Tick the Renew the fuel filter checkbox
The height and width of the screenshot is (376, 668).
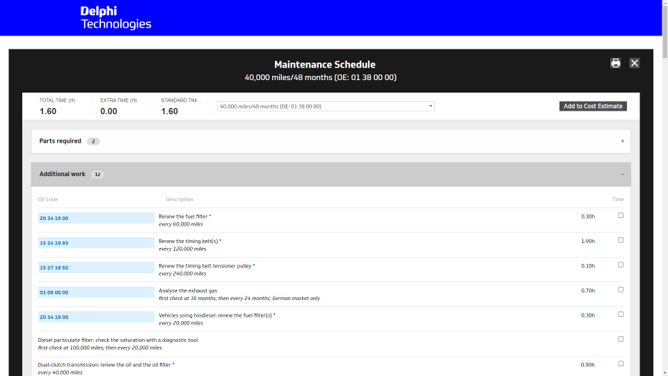621,215
